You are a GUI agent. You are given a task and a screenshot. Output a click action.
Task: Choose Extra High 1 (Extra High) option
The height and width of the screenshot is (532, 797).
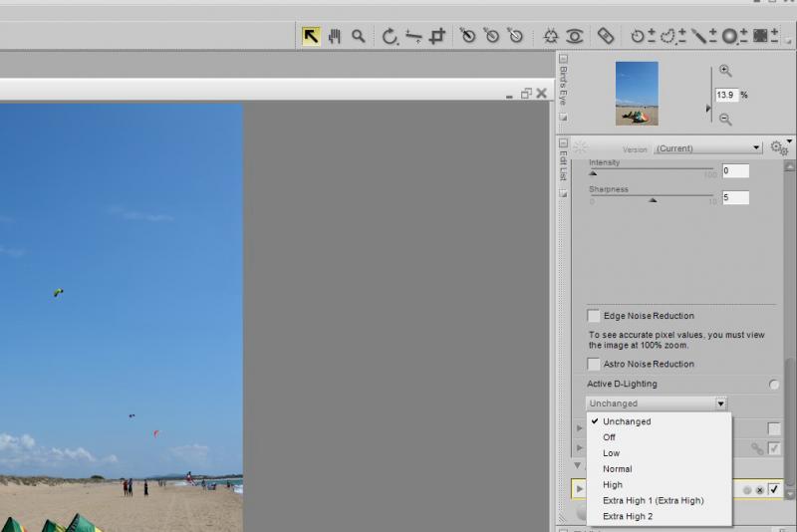660,500
